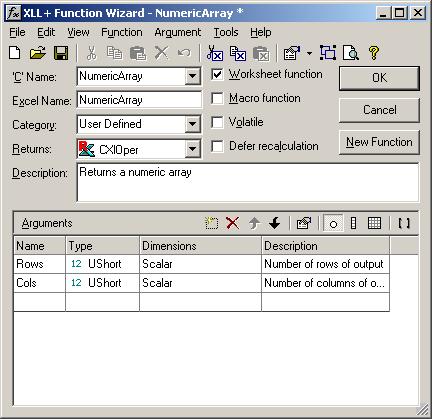
Task: Select the matrix grid dimension icon
Action: pos(374,223)
